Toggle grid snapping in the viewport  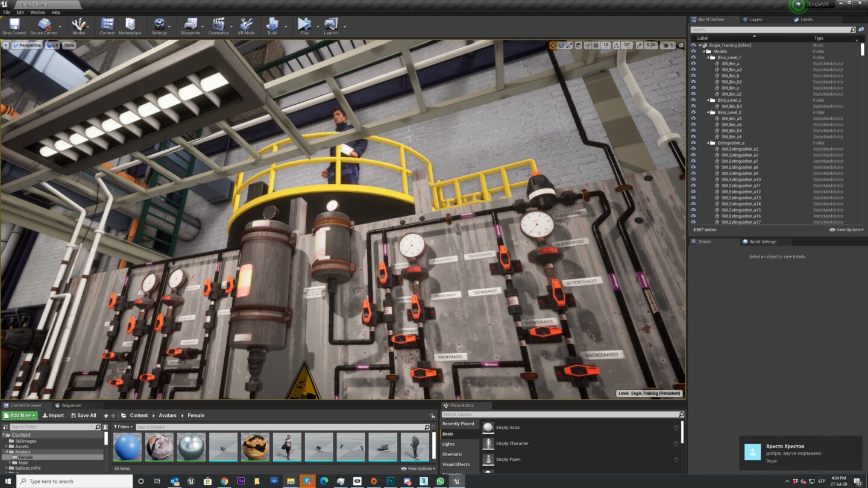pyautogui.click(x=596, y=45)
